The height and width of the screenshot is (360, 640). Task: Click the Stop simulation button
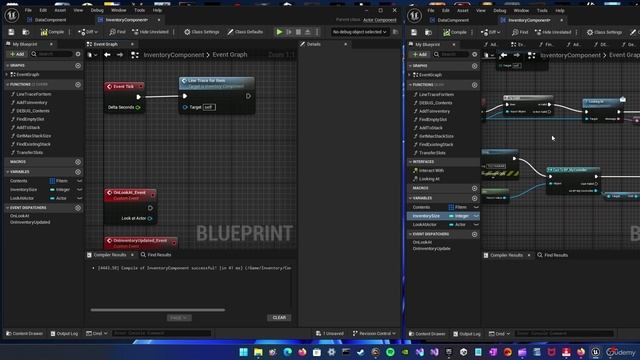[x=299, y=32]
